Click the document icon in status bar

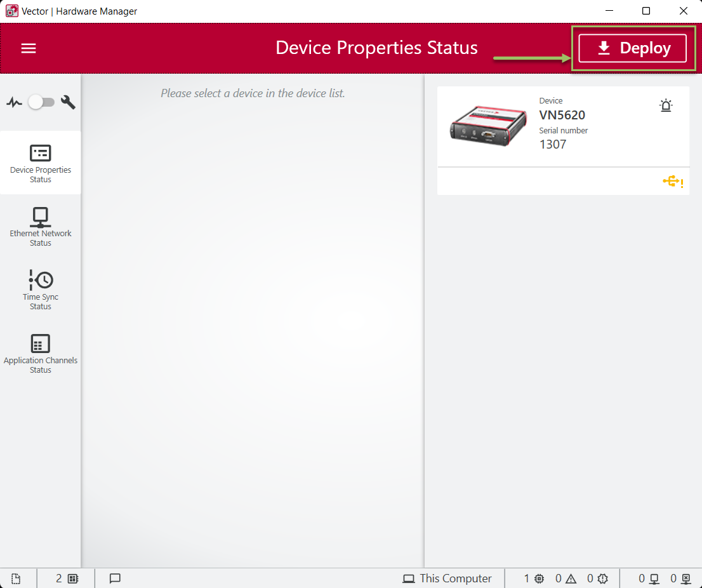(16, 578)
